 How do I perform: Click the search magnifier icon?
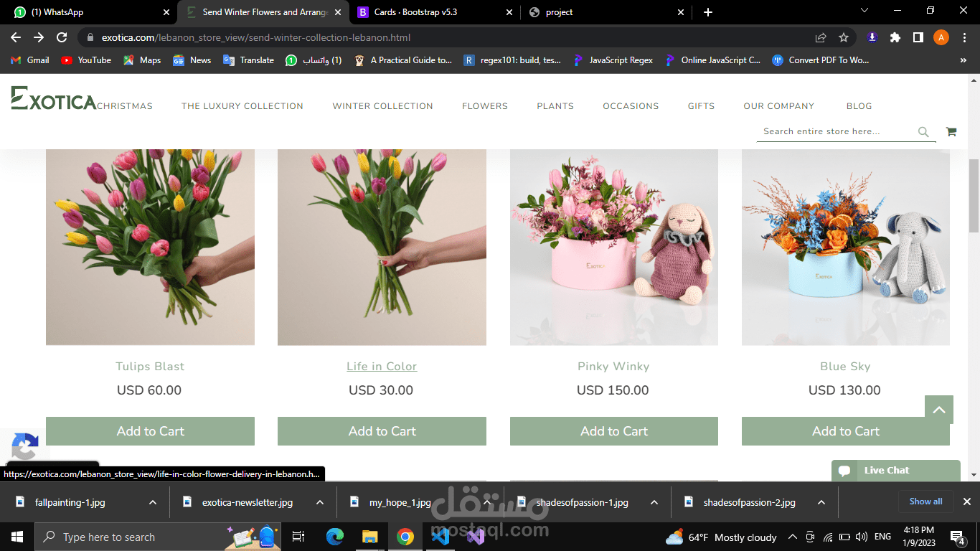point(923,131)
